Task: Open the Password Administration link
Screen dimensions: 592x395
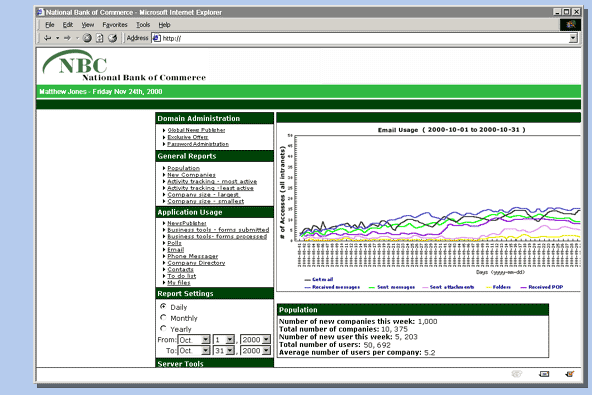Action: (x=198, y=144)
